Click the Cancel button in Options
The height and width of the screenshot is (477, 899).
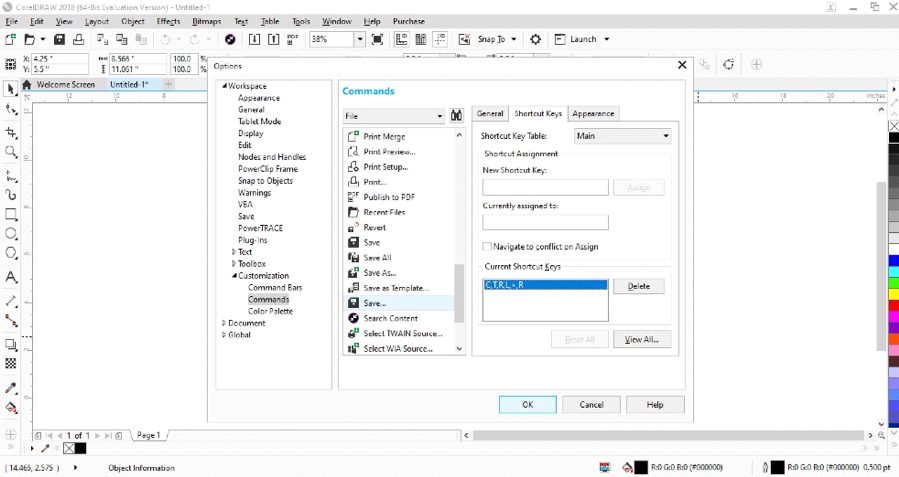point(591,405)
